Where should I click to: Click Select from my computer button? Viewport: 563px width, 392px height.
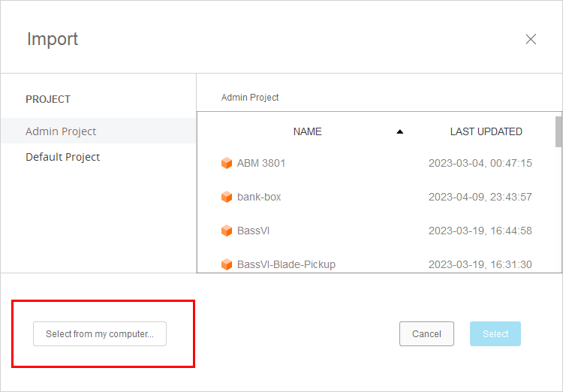(100, 334)
